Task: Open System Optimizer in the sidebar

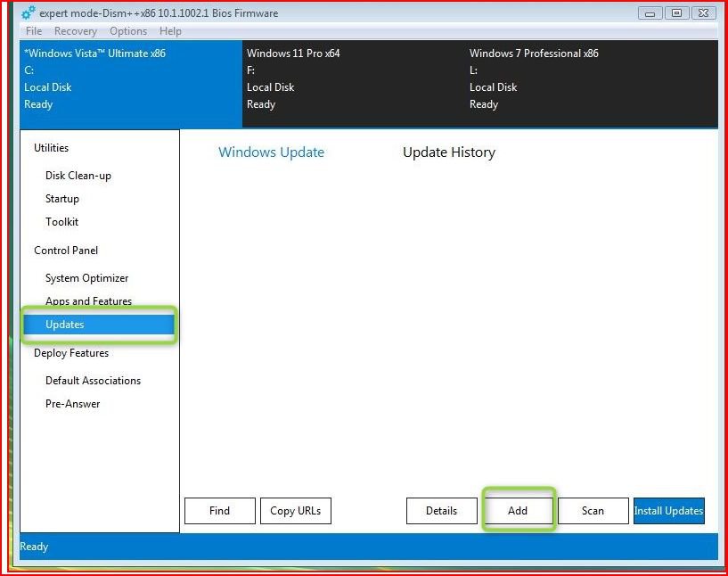Action: (x=86, y=278)
